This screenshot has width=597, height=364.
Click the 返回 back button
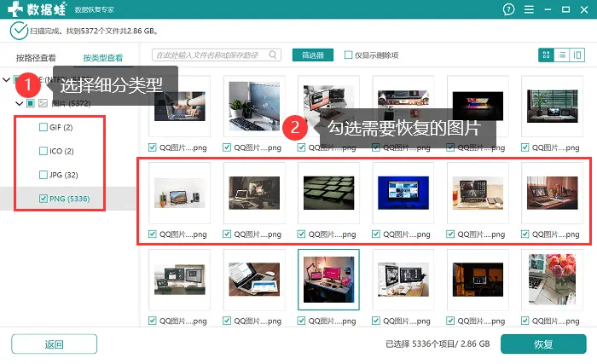click(54, 344)
